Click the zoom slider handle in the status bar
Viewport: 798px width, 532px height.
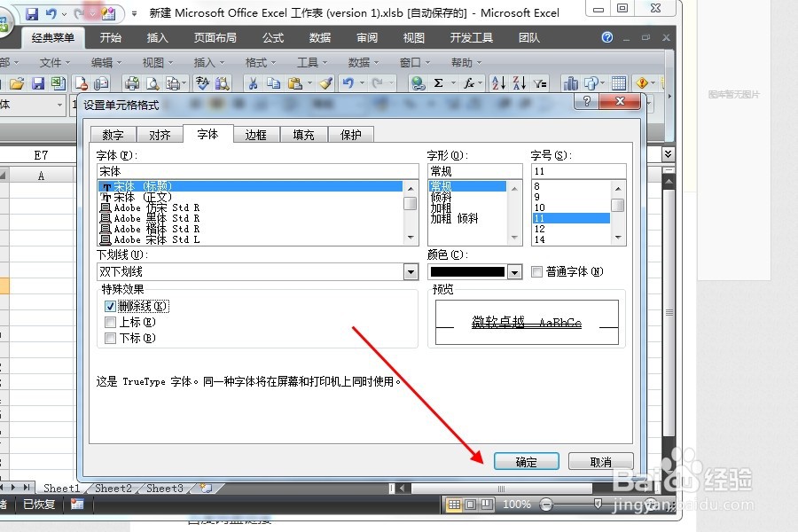tap(598, 504)
